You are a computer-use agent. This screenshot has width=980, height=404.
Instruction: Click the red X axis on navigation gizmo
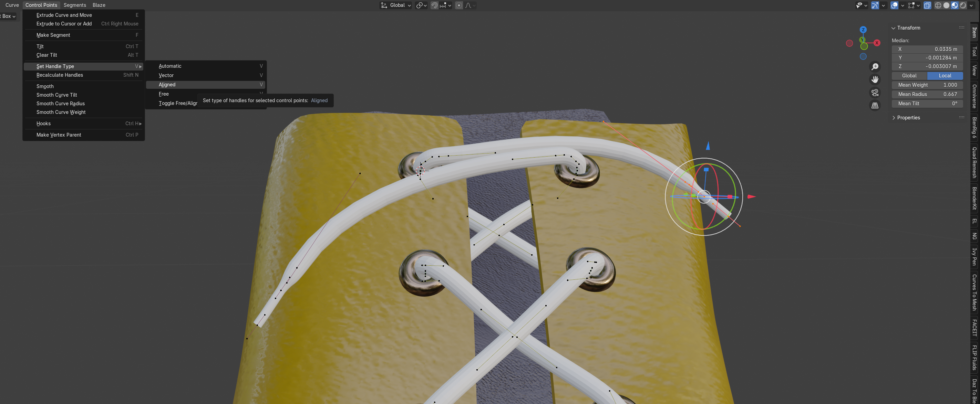[877, 43]
